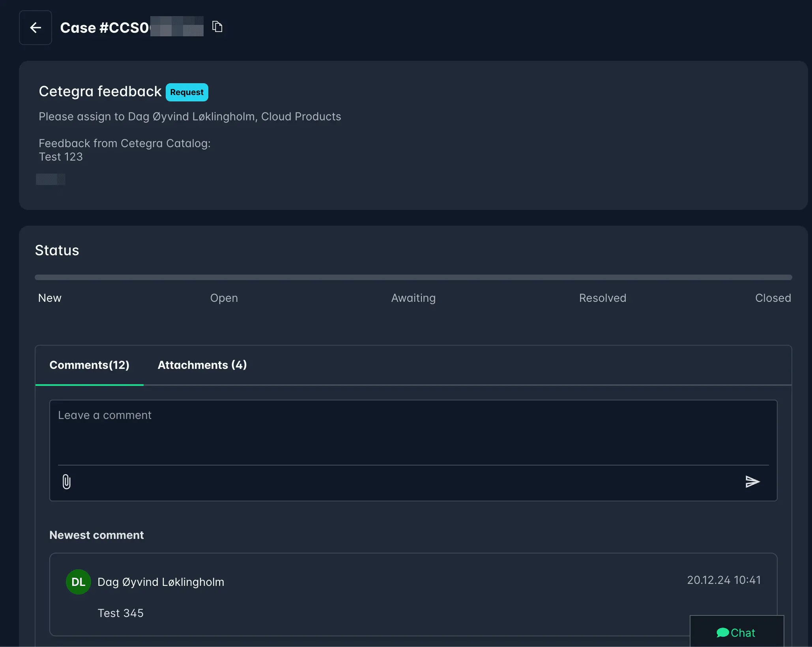Click the paperclip attach file icon
Viewport: 812px width, 647px height.
coord(67,482)
